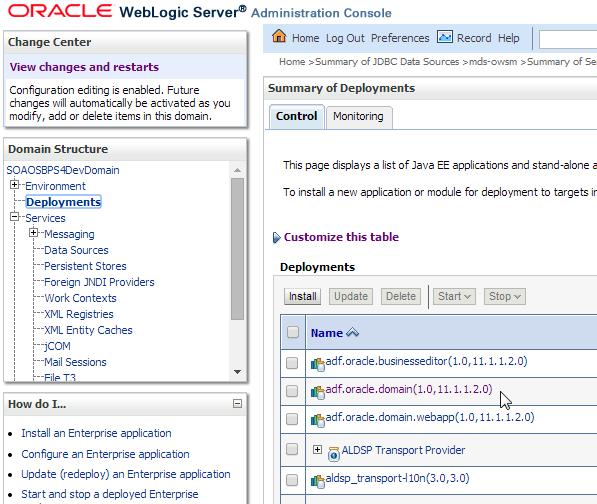Open Configure an Enterprise application help link
597x504 pixels.
point(105,454)
